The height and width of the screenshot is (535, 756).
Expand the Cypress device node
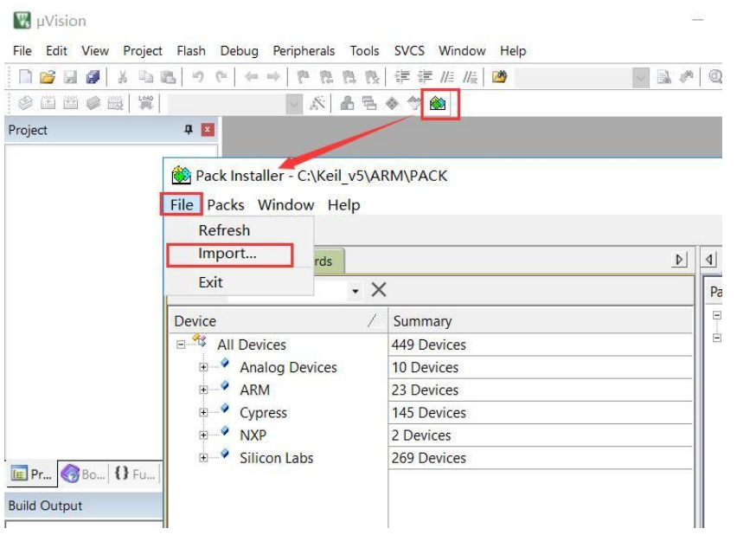(203, 412)
